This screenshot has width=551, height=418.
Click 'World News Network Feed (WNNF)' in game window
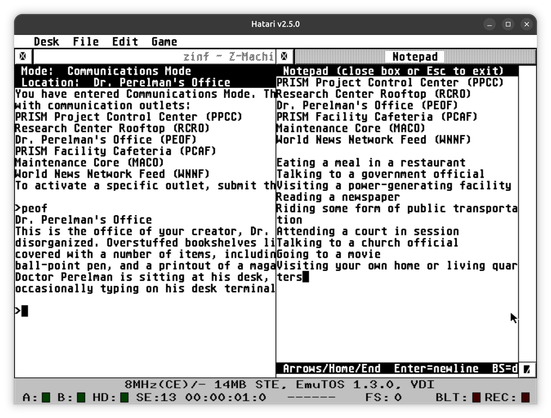tap(112, 174)
